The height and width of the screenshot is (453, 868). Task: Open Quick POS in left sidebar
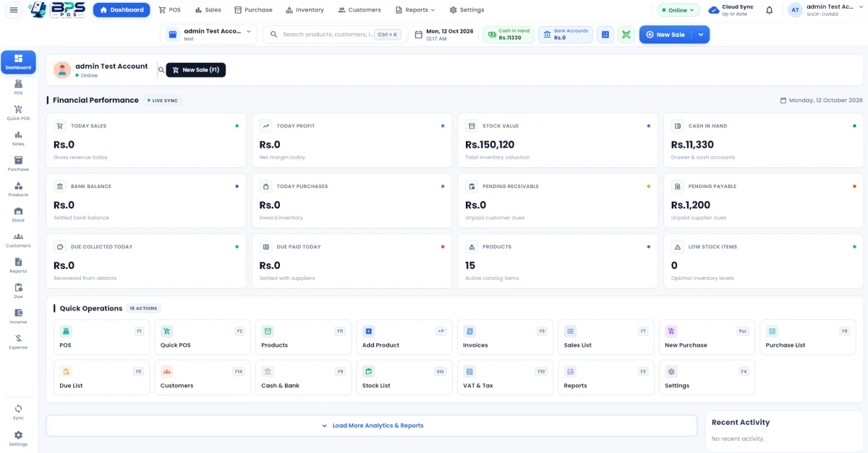(x=18, y=114)
